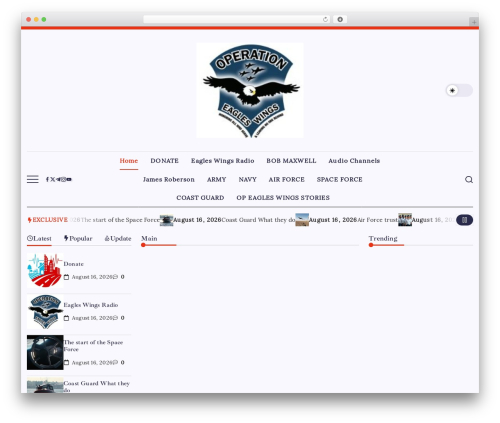
Task: Open ticker story about Space Force start
Action: click(x=120, y=220)
